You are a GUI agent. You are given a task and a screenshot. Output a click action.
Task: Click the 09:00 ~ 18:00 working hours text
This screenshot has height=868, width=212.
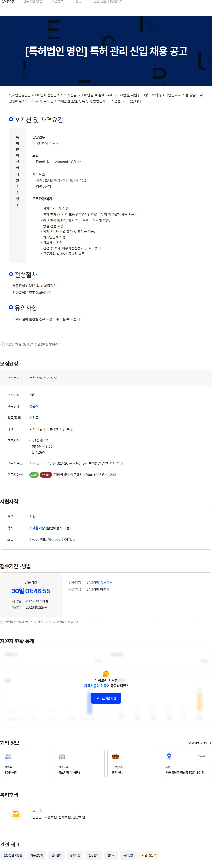42,446
